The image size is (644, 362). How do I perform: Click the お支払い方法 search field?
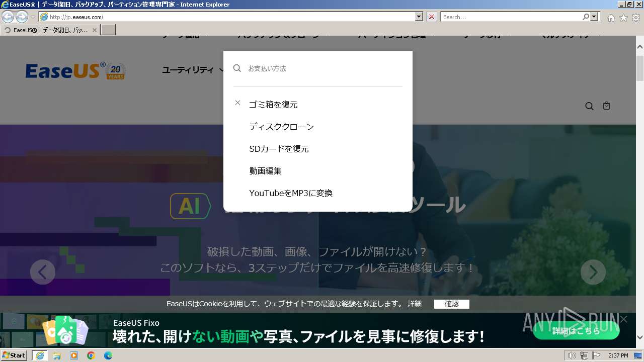pos(325,68)
